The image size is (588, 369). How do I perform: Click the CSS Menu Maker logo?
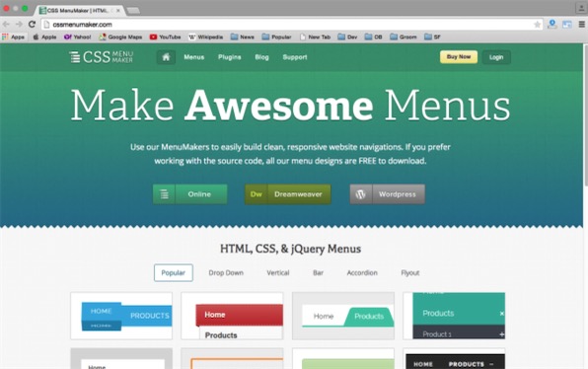[102, 57]
